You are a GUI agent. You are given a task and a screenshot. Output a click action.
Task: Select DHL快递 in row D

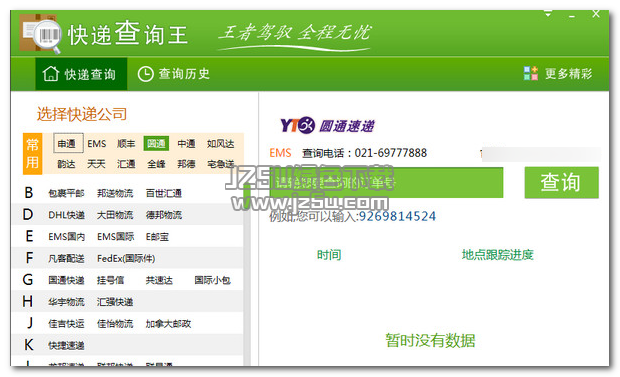[66, 215]
